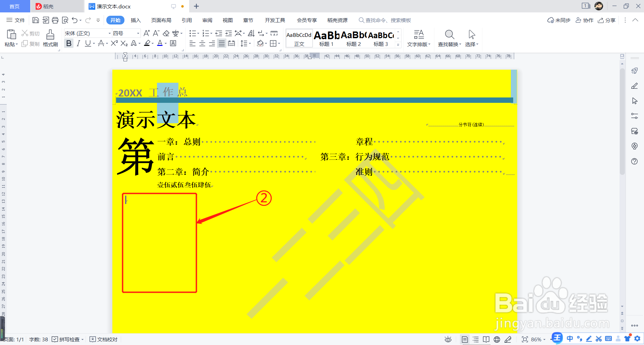
Task: Switch to page view mode icon
Action: coord(465,339)
